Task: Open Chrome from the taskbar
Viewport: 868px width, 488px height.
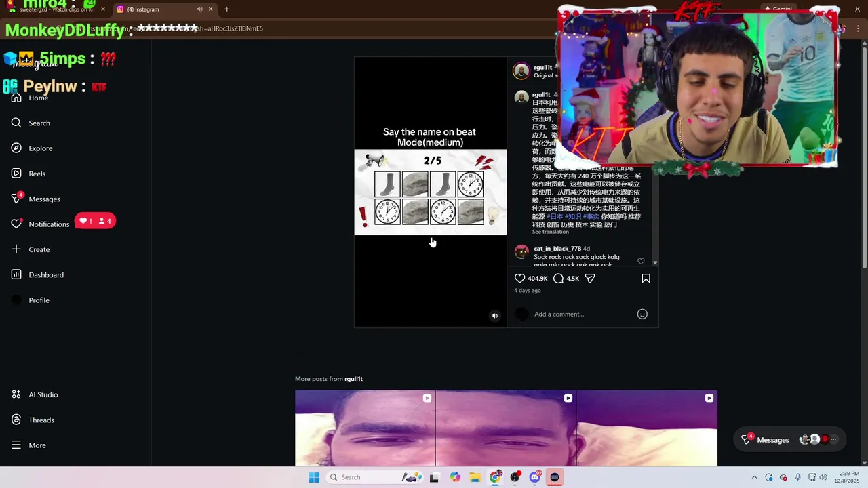Action: [x=495, y=477]
